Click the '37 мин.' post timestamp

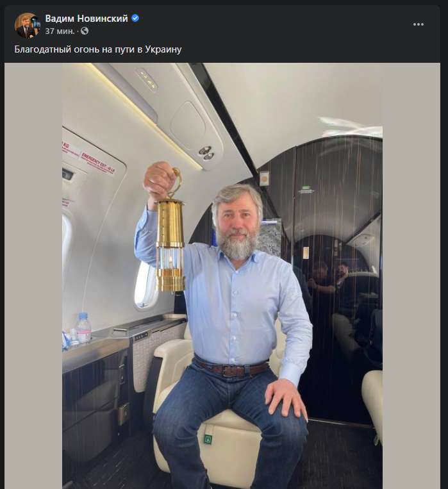pyautogui.click(x=60, y=31)
